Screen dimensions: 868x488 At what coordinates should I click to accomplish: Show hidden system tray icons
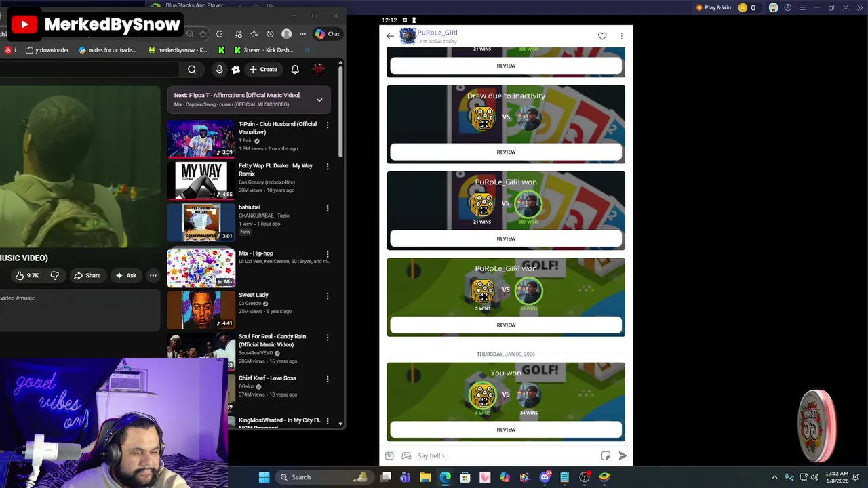pyautogui.click(x=774, y=477)
